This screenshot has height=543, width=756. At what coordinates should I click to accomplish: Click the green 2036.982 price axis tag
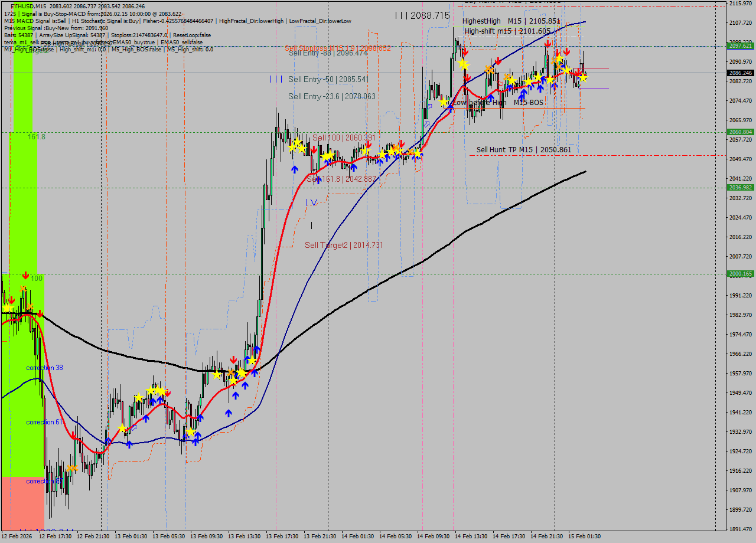click(x=741, y=188)
